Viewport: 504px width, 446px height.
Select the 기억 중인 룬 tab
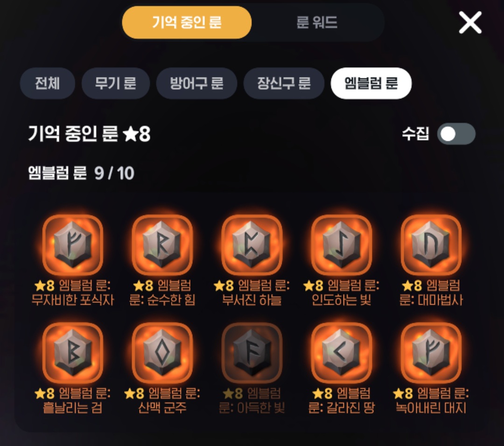click(x=187, y=22)
